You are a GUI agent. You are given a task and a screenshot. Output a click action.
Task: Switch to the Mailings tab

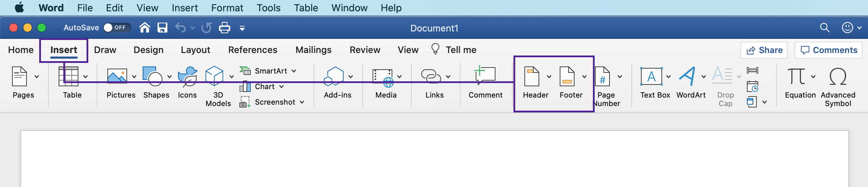pos(313,50)
